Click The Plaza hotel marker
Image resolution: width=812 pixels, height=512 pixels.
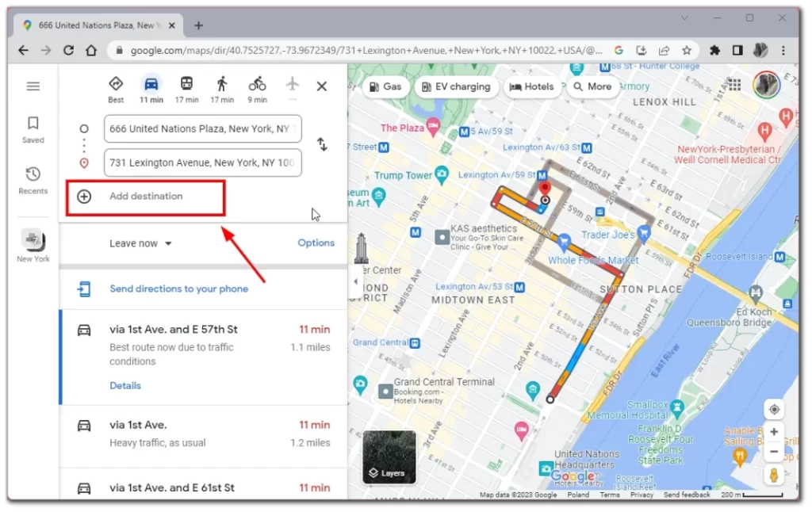tap(434, 126)
